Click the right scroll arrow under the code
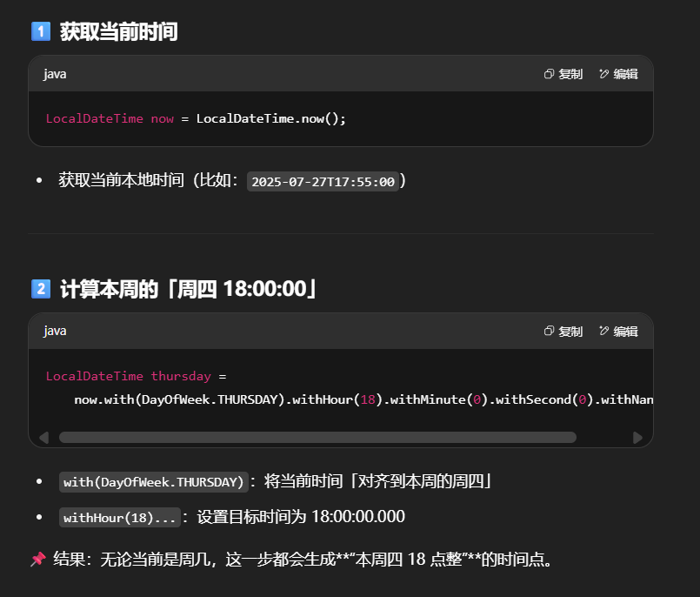 coord(637,438)
